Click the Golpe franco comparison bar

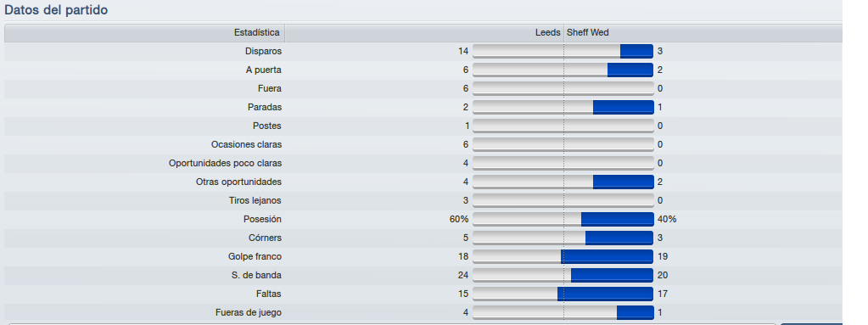(x=563, y=257)
